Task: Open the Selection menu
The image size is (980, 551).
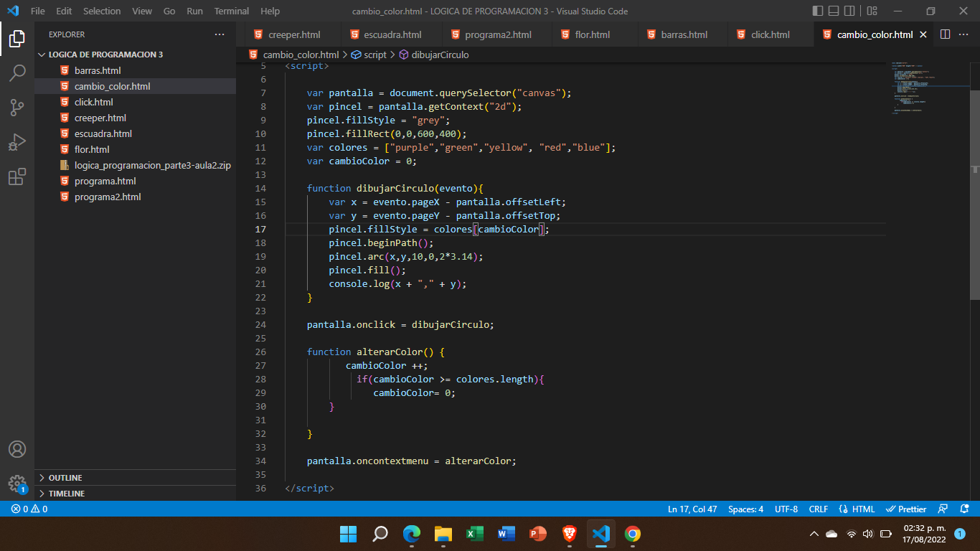Action: [x=102, y=11]
